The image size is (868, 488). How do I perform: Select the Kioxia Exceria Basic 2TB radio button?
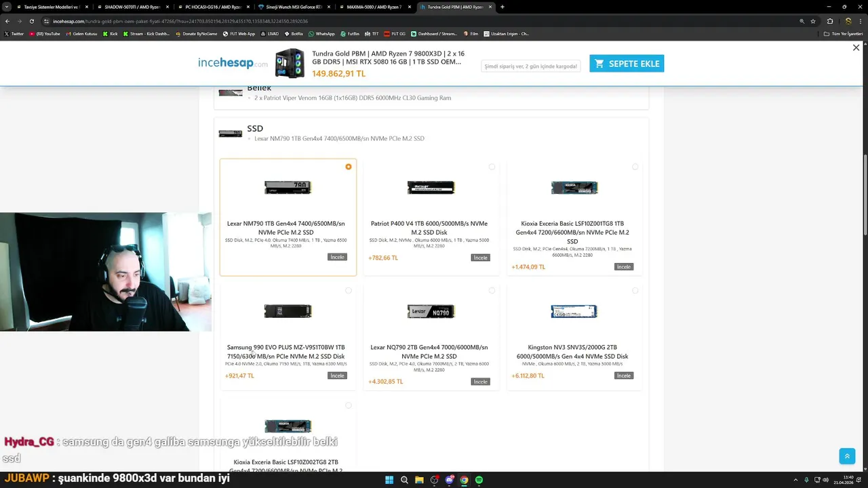pos(349,405)
